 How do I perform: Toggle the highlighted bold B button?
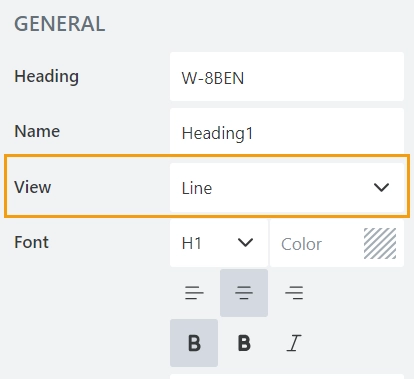click(194, 343)
